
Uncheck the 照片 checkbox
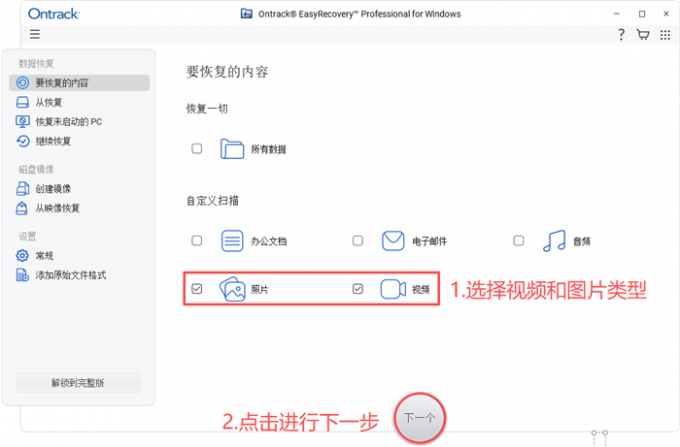(x=197, y=289)
